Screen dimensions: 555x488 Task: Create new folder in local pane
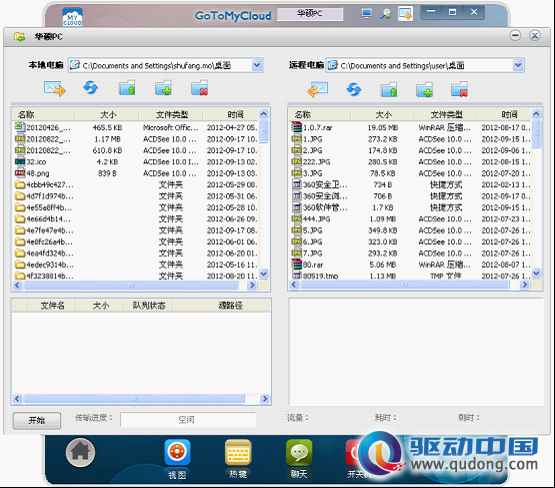[x=163, y=88]
